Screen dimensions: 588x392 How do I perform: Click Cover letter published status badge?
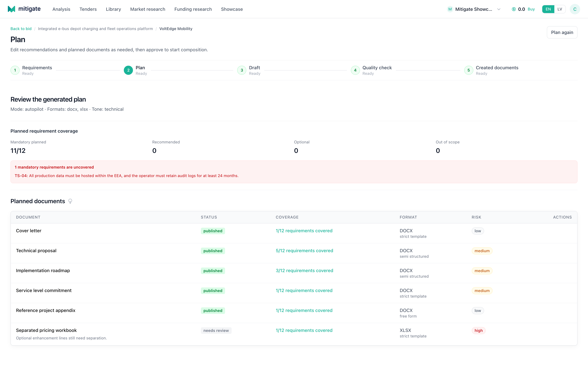click(213, 231)
